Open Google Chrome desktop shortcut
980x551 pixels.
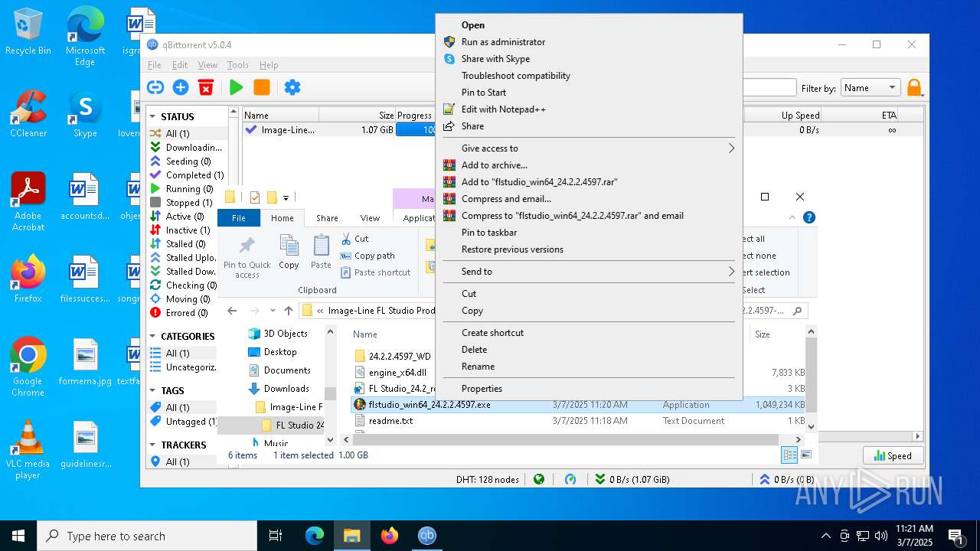pyautogui.click(x=28, y=367)
